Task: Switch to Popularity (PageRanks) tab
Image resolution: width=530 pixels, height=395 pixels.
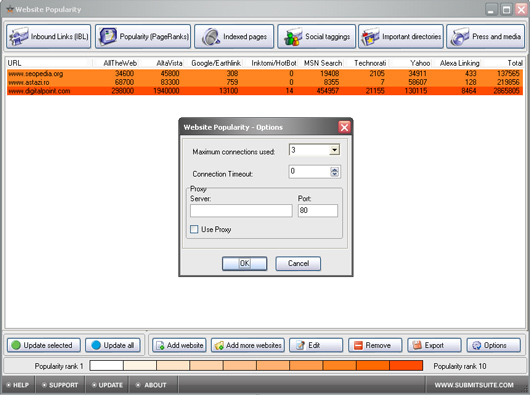Action: pyautogui.click(x=143, y=36)
